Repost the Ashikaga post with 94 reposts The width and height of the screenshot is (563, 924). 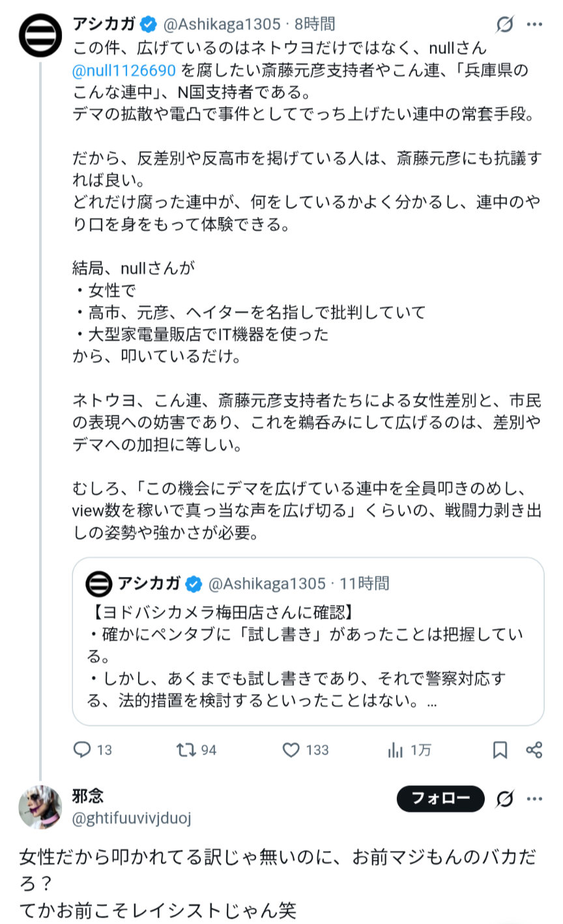(187, 749)
